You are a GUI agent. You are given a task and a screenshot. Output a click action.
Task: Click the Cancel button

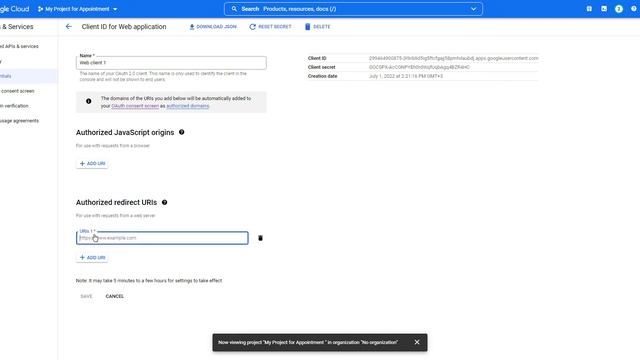(114, 296)
